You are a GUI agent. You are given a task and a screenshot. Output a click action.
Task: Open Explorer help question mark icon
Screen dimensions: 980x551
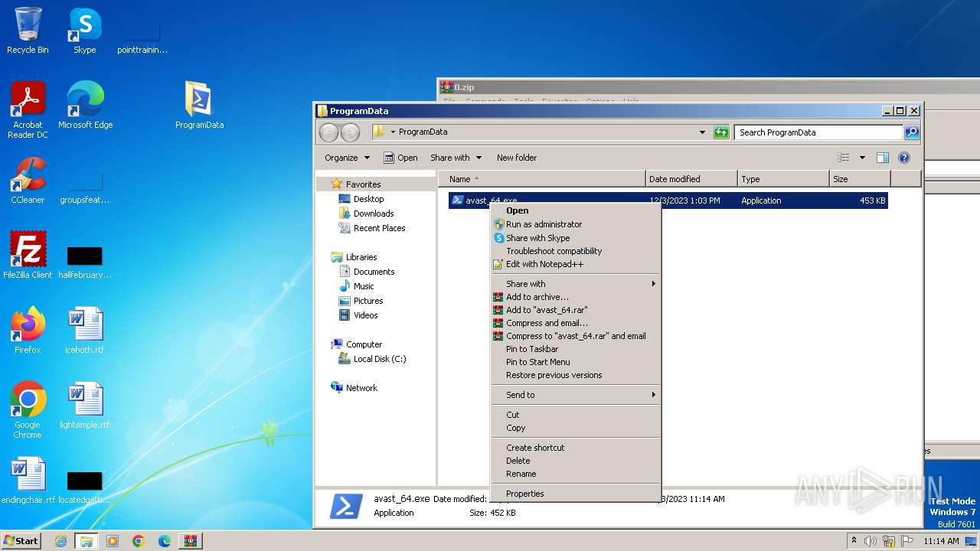[x=903, y=158]
